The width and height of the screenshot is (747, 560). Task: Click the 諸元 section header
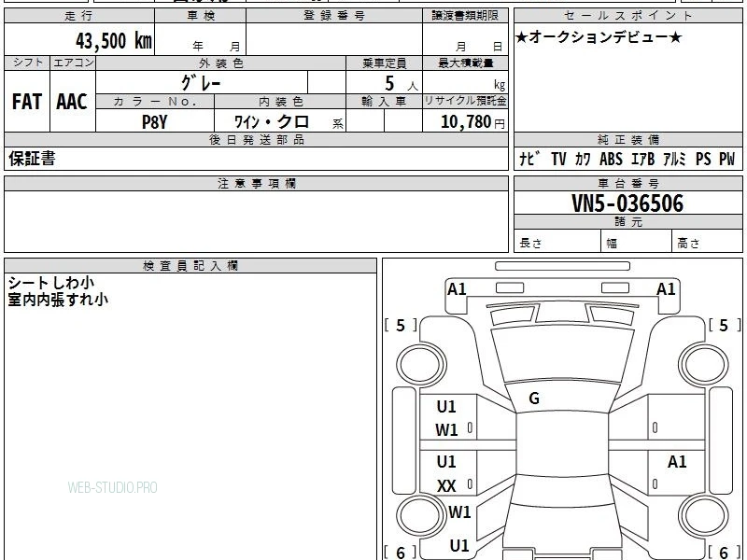[627, 221]
